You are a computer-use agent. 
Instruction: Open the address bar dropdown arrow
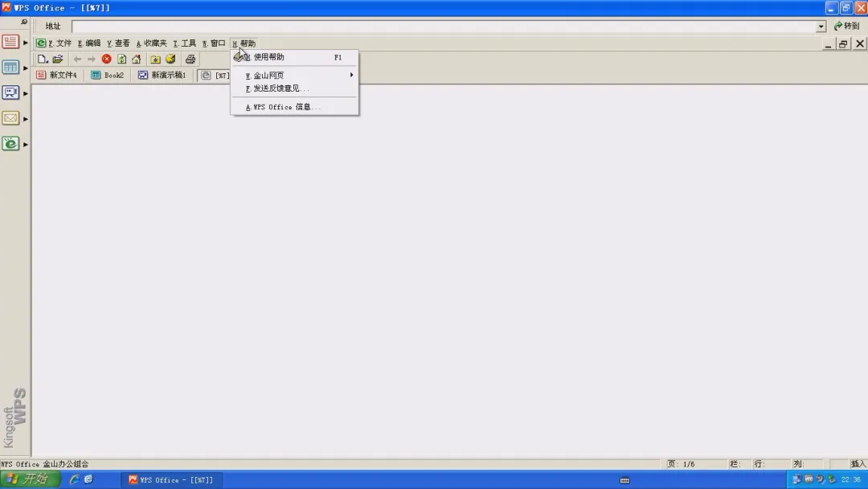[x=821, y=26]
